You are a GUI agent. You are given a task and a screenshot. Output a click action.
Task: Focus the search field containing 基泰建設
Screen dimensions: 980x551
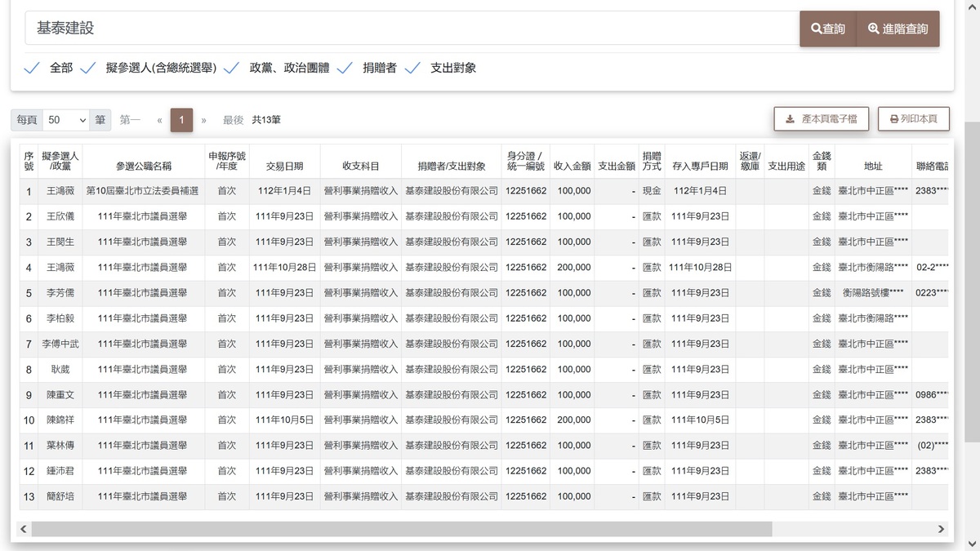[412, 28]
